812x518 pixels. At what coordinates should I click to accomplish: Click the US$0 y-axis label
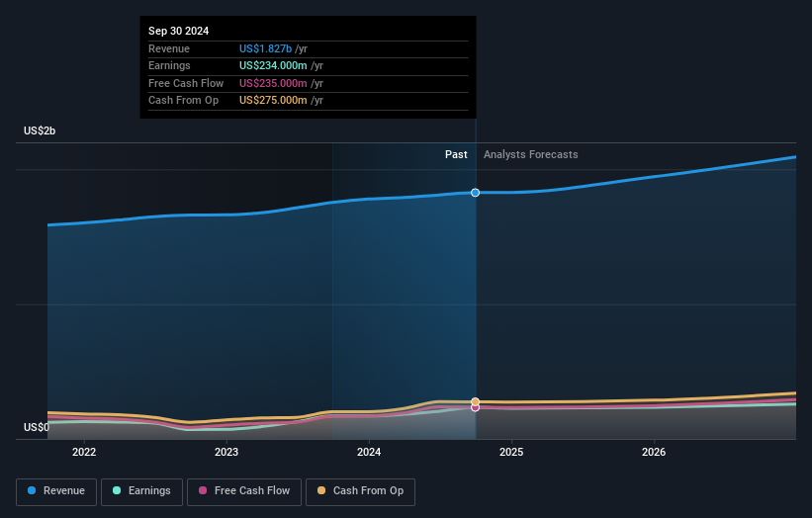37,427
